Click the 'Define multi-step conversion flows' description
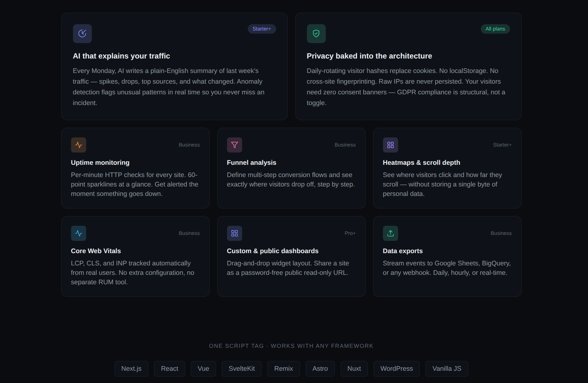This screenshot has width=588, height=383. coord(291,180)
